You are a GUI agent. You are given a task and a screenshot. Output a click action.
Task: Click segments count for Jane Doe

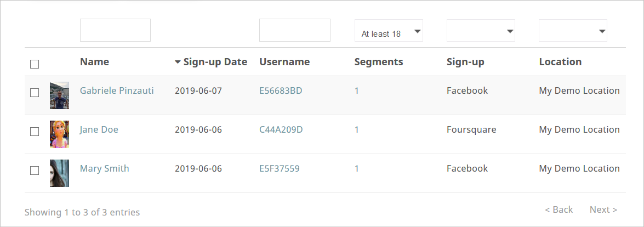pos(356,129)
